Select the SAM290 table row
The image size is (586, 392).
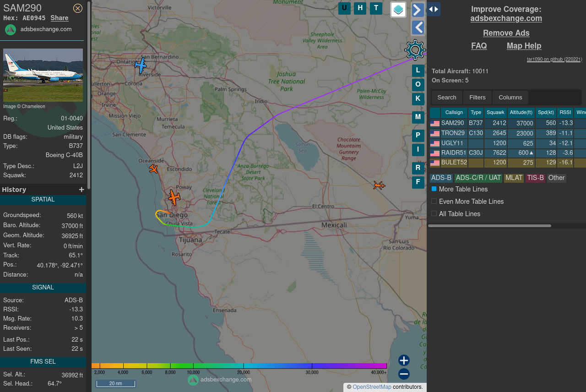coord(508,123)
